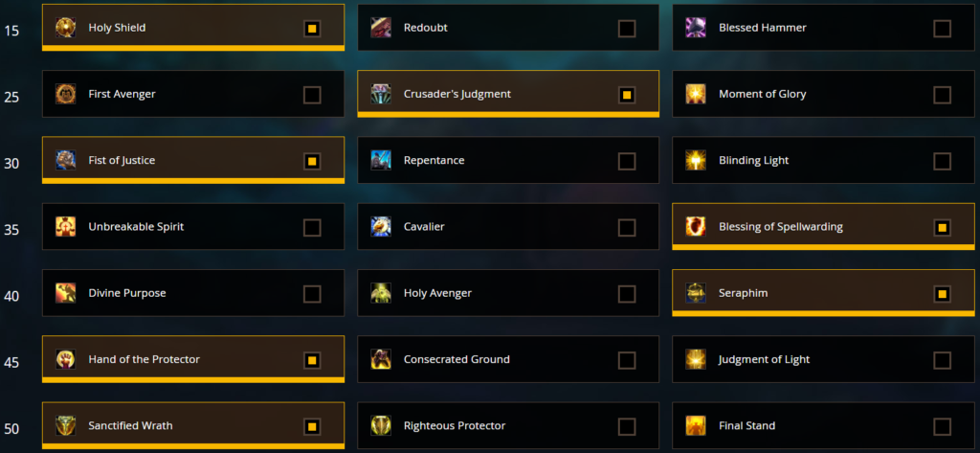This screenshot has height=453, width=980.
Task: Click the Final Stand icon
Action: pyautogui.click(x=696, y=425)
